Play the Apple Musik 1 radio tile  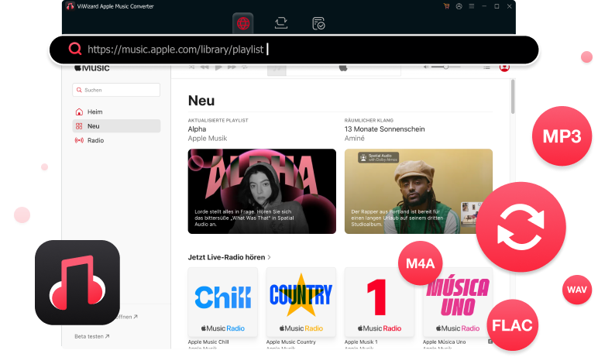[379, 302]
